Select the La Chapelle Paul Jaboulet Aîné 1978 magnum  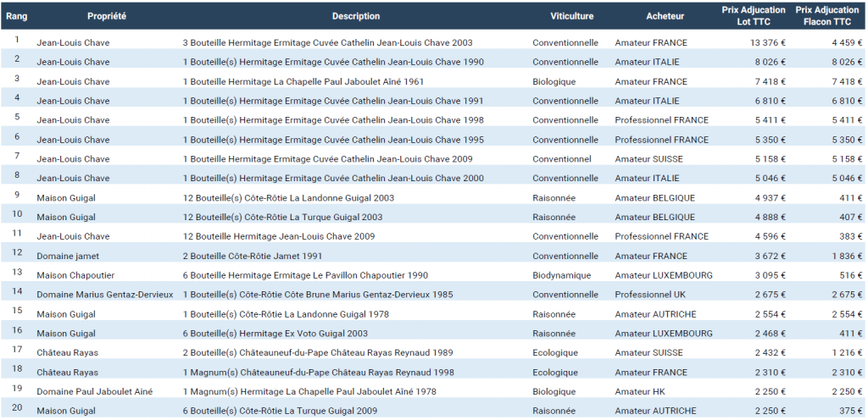[x=309, y=391]
